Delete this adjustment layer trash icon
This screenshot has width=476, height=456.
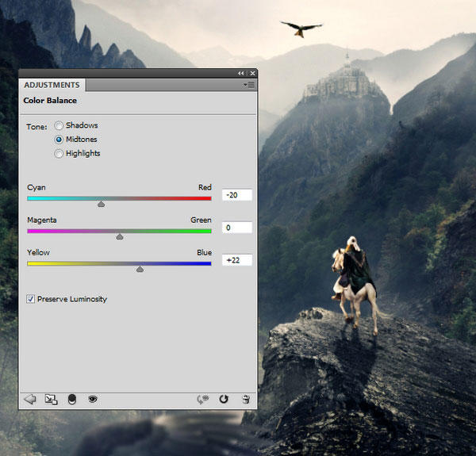coord(246,399)
